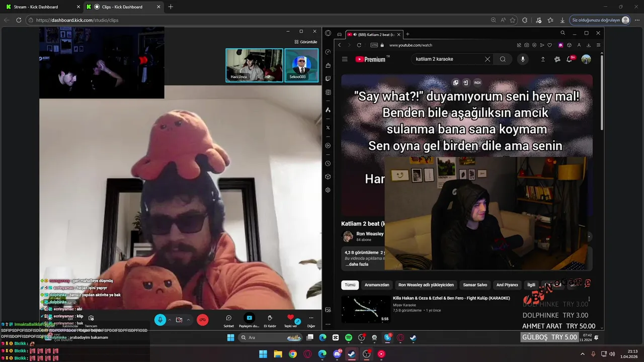The image size is (644, 362).
Task: Open Fight Kulüp (KARAOKE) video title
Action: pyautogui.click(x=451, y=298)
